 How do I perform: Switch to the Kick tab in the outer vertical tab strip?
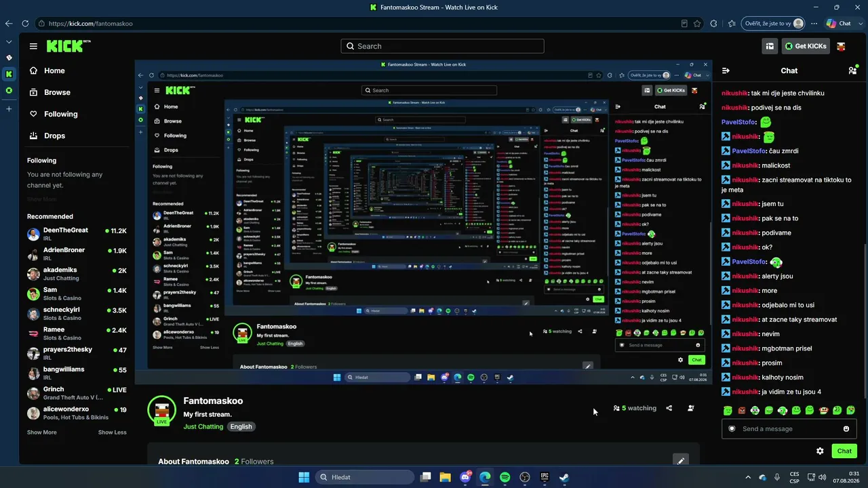tap(9, 74)
